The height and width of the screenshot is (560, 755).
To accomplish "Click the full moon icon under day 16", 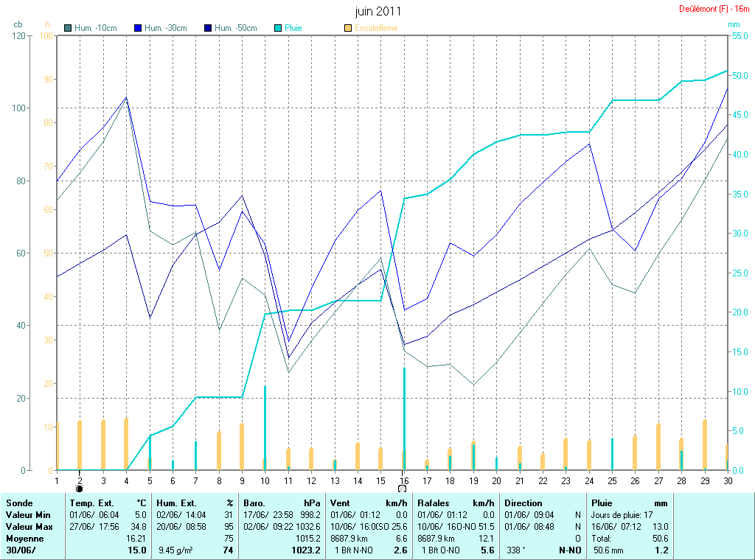I will [402, 489].
